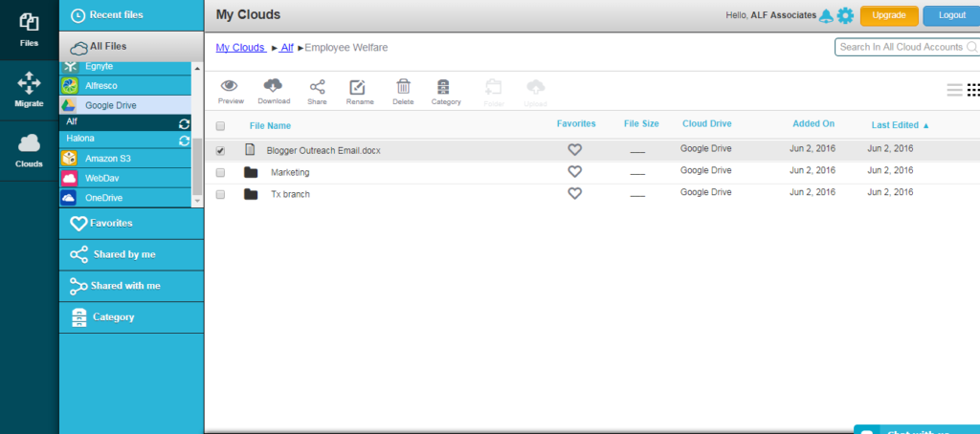Click the search magnifier icon
980x434 pixels.
point(972,47)
